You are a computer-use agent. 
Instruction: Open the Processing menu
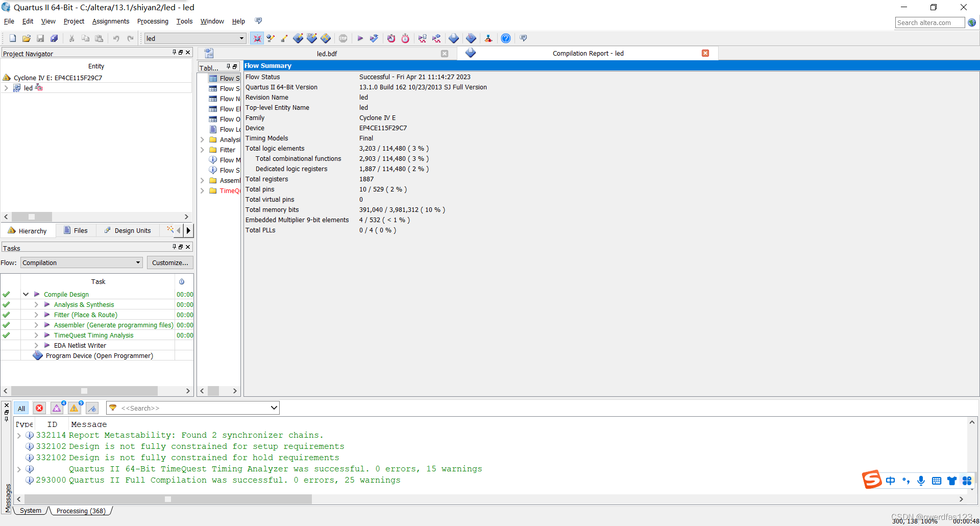[153, 21]
